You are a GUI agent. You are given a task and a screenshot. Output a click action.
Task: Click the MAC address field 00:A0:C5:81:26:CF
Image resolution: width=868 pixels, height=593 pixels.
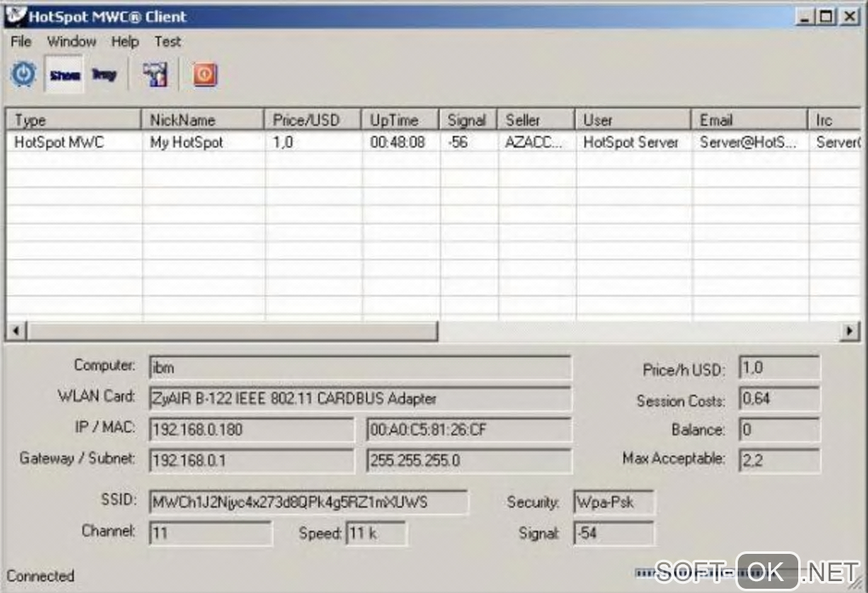tap(468, 430)
